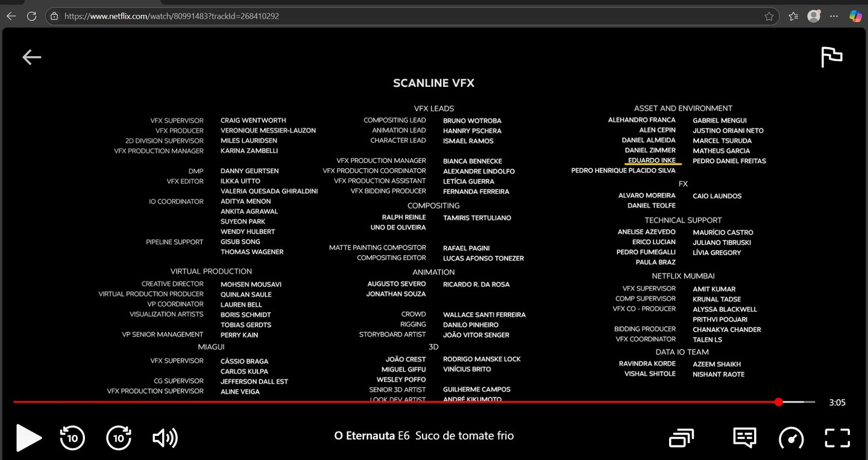Click the name Maurício Castro

point(723,233)
